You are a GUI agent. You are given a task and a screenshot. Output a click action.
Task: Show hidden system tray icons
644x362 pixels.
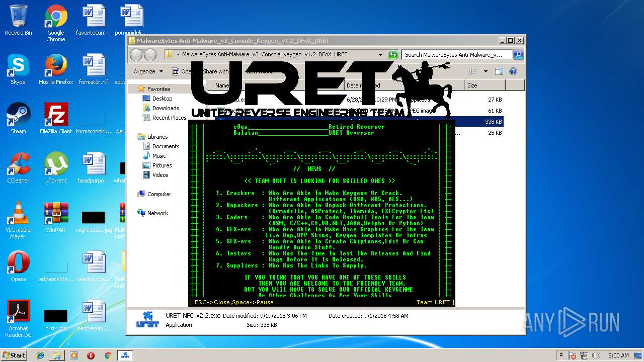[561, 355]
